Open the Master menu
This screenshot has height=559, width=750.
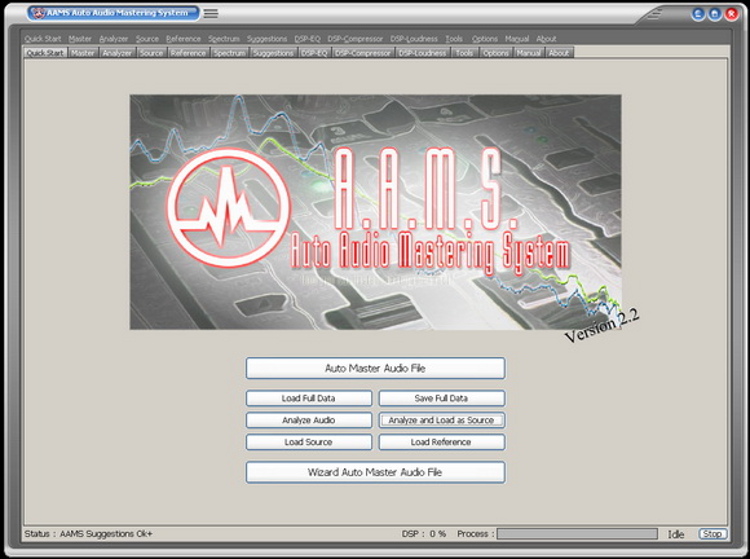tap(80, 39)
